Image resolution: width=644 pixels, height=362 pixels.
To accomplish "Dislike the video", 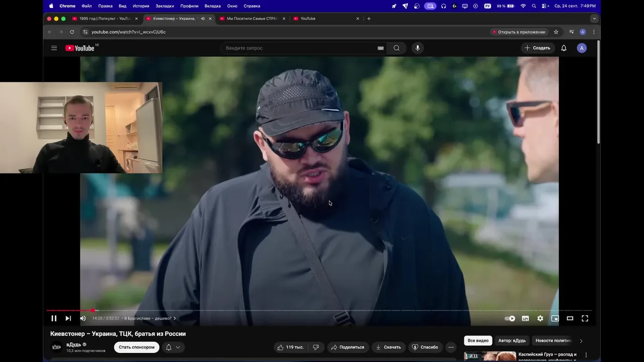I will pos(316,347).
